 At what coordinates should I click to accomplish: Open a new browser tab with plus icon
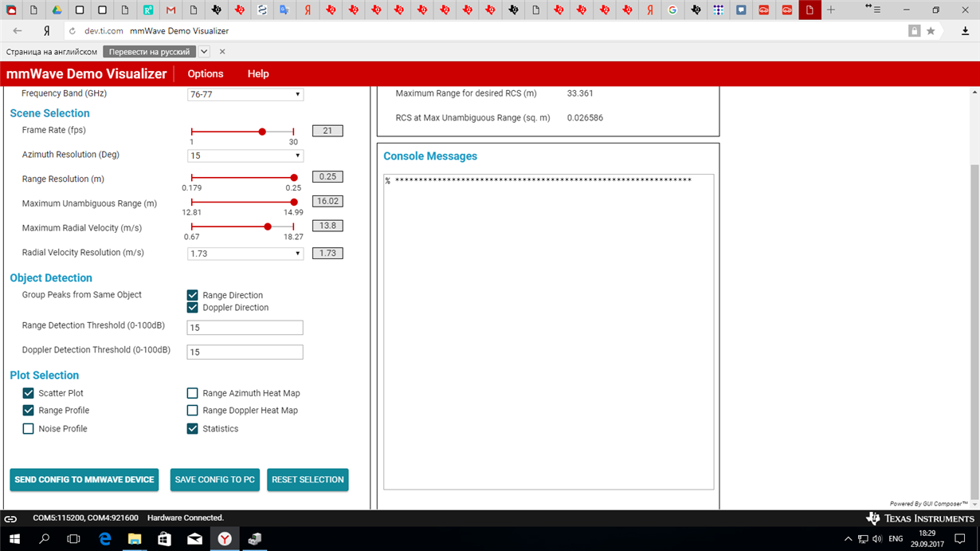pos(831,10)
